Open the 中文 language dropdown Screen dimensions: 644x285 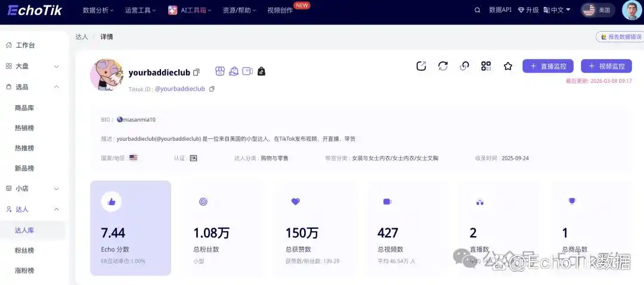[x=557, y=10]
